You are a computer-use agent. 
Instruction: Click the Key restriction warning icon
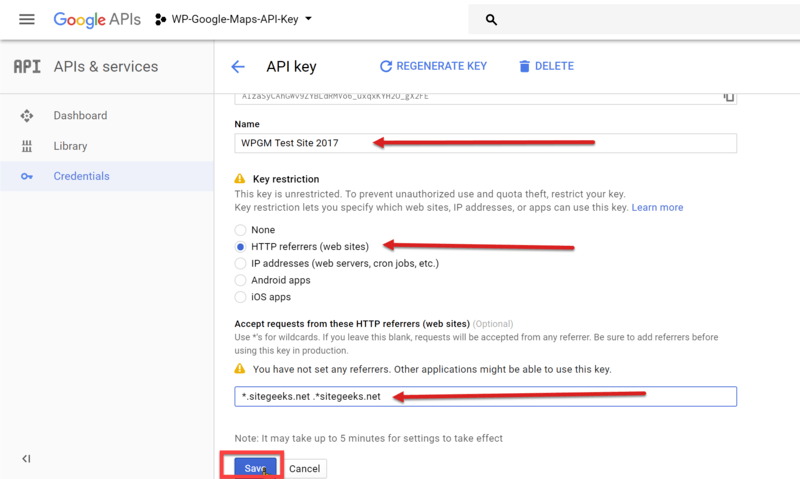click(240, 179)
